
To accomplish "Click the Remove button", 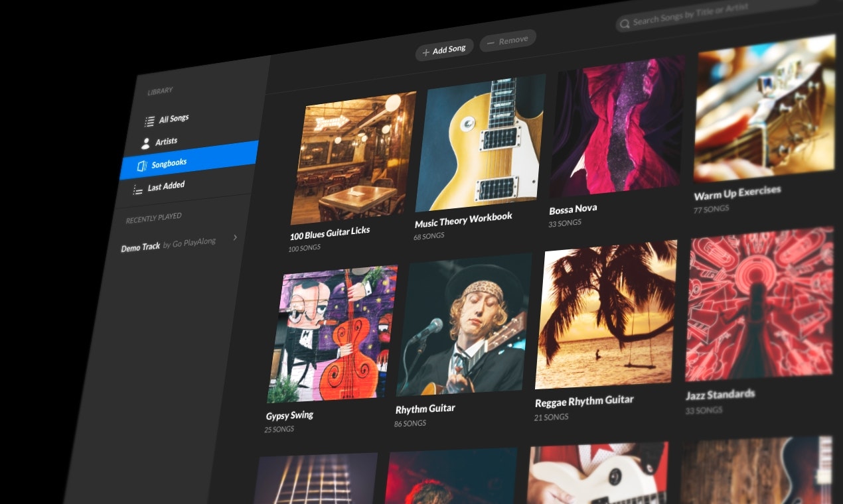I will tap(508, 40).
